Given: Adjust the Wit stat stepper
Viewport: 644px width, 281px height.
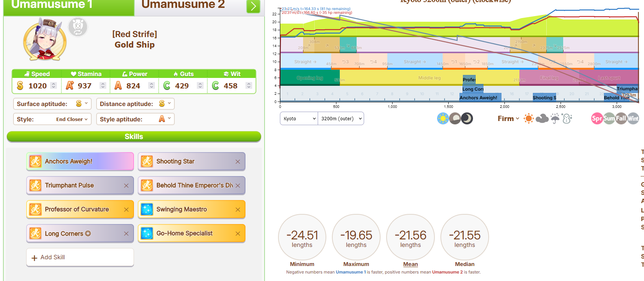Looking at the screenshot, I should [x=249, y=85].
